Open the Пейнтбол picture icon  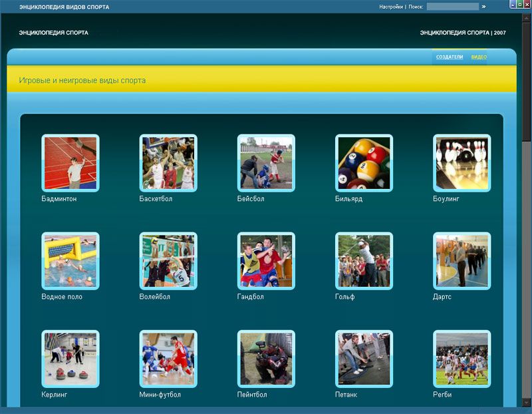click(x=266, y=359)
